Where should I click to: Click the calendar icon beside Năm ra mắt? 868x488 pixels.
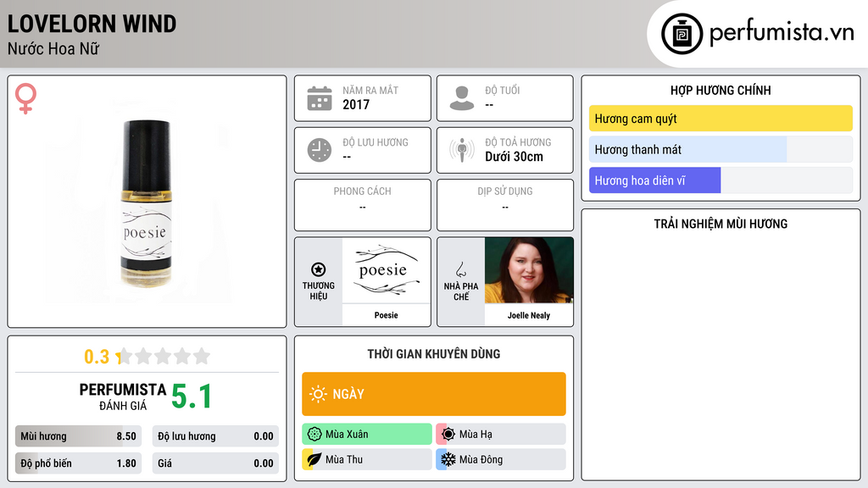click(320, 98)
